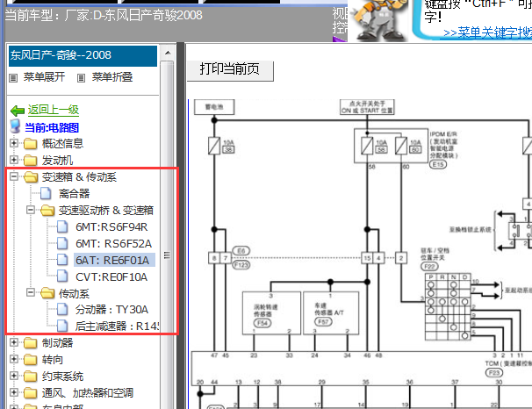
Task: Click the 变速驱动桥 & 变速箱 folder label
Action: [106, 211]
